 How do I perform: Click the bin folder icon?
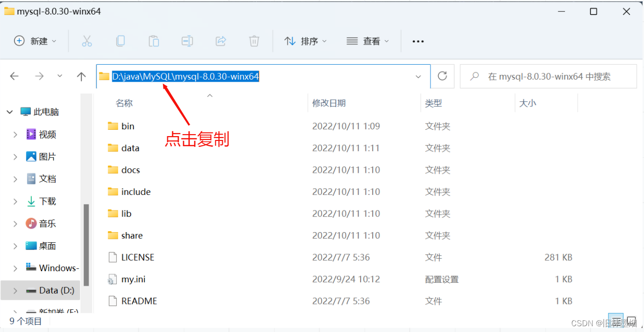point(113,126)
